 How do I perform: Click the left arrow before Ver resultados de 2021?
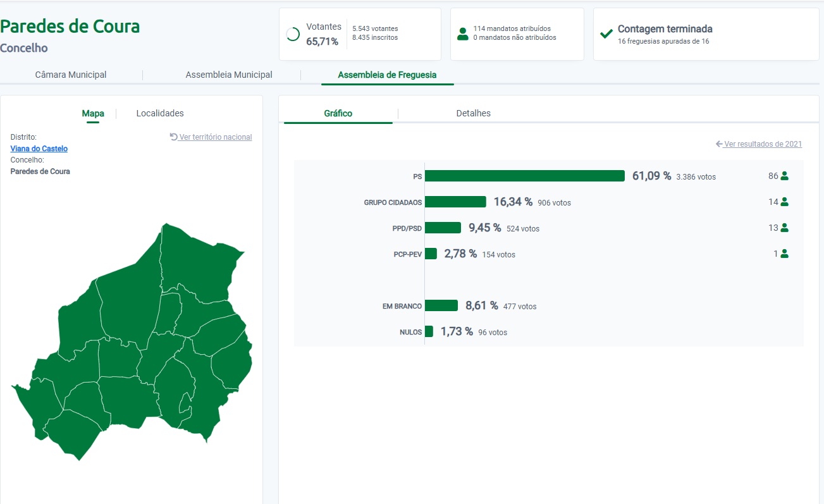pos(719,144)
